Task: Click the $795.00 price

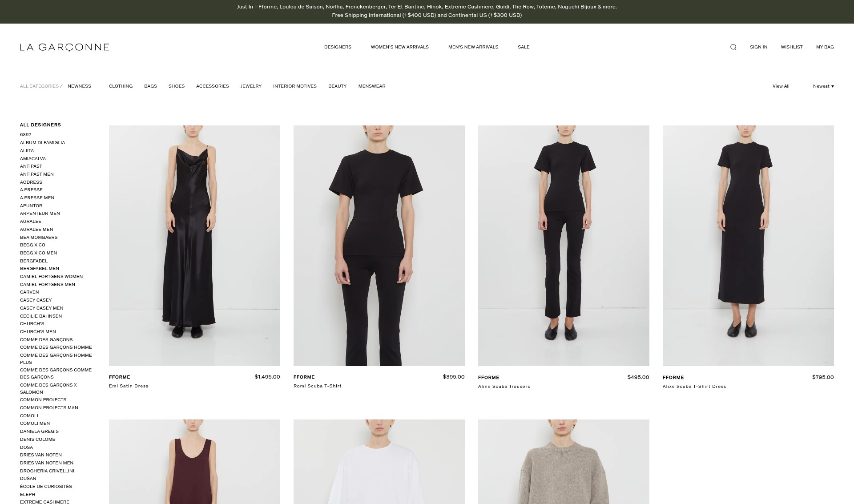Action: pyautogui.click(x=823, y=377)
